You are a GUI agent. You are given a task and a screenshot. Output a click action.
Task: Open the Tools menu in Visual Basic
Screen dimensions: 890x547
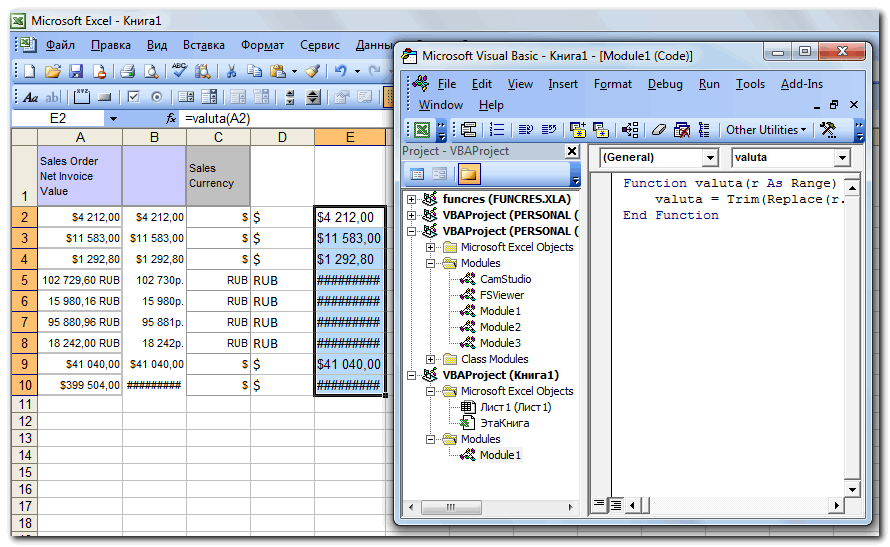[750, 84]
